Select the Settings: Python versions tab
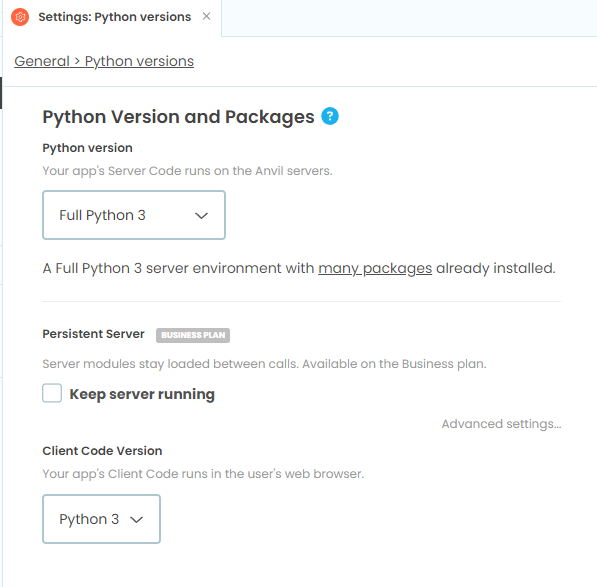Viewport: 597px width, 587px height. click(112, 18)
